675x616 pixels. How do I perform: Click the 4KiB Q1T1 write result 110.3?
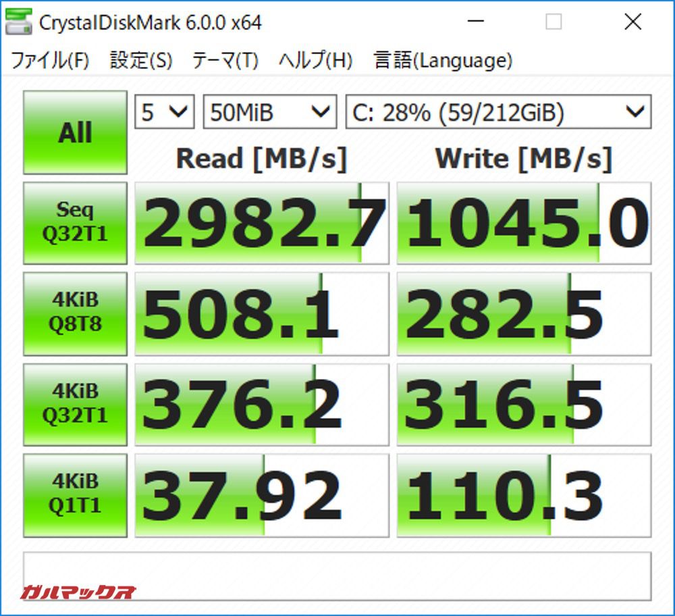pyautogui.click(x=524, y=495)
